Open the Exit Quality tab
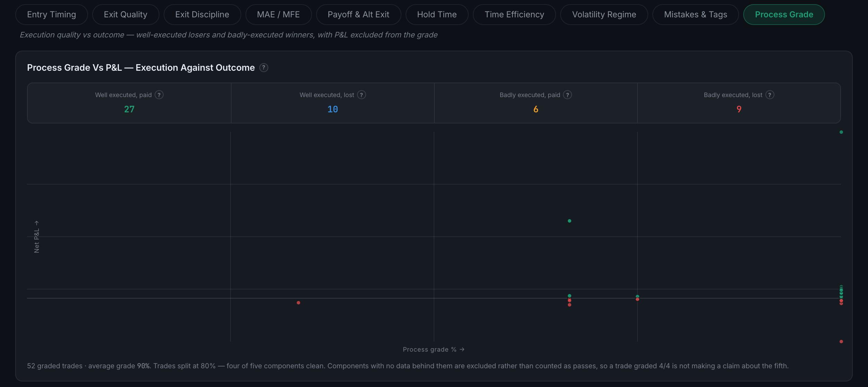Viewport: 868px width, 387px height. pyautogui.click(x=125, y=15)
